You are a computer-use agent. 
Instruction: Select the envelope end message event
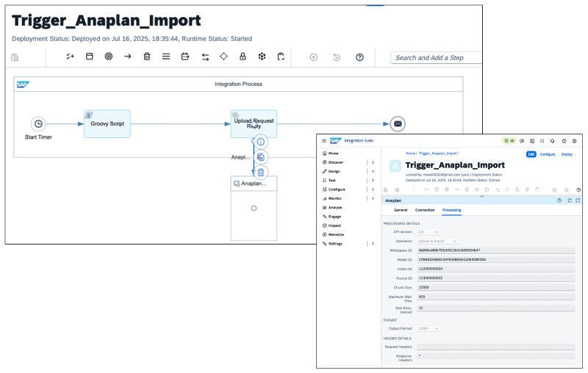[x=398, y=124]
